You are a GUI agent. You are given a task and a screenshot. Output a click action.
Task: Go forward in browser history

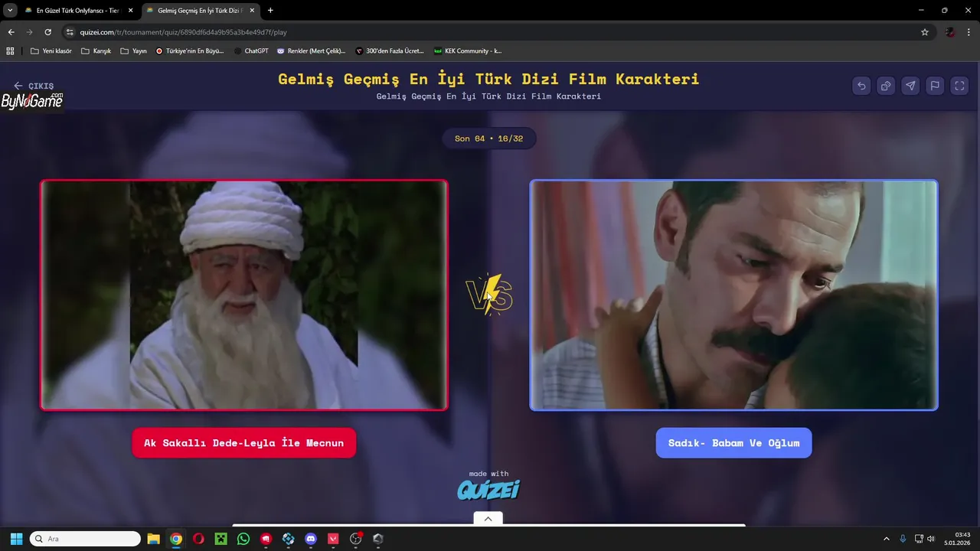(29, 32)
